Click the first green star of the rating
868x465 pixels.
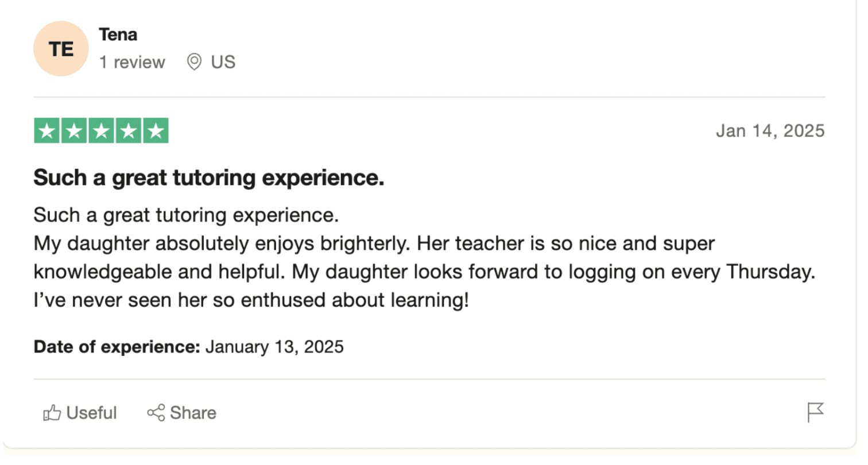pyautogui.click(x=47, y=130)
